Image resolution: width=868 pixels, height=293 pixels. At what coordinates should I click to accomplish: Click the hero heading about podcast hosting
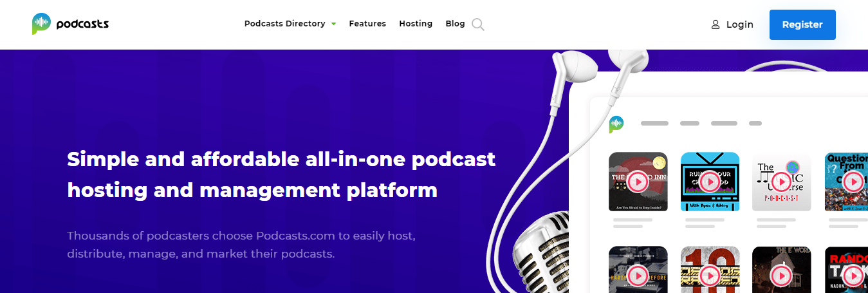pos(281,175)
